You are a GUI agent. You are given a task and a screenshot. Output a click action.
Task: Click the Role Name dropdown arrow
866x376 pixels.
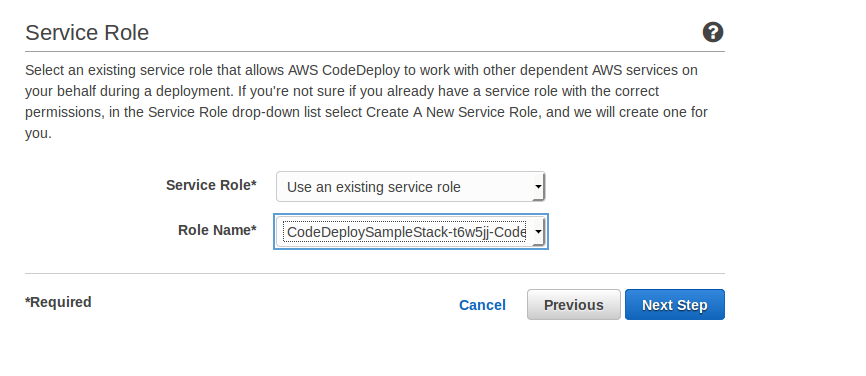(x=538, y=232)
